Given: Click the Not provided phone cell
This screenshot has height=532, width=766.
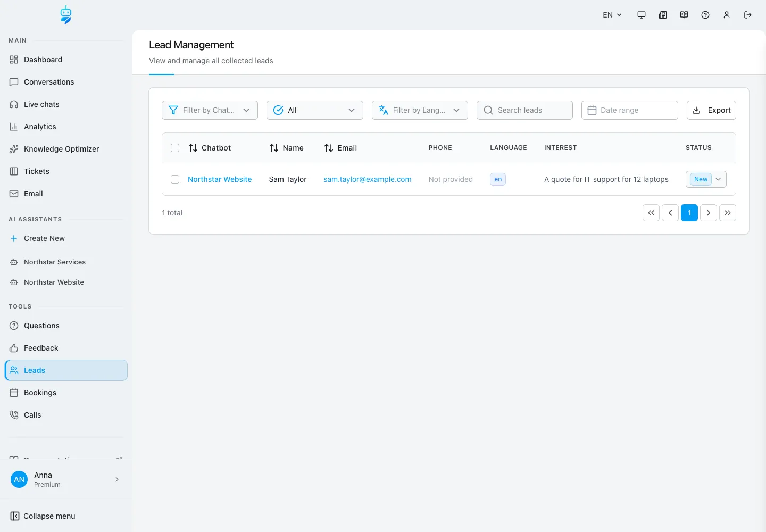Looking at the screenshot, I should point(451,179).
